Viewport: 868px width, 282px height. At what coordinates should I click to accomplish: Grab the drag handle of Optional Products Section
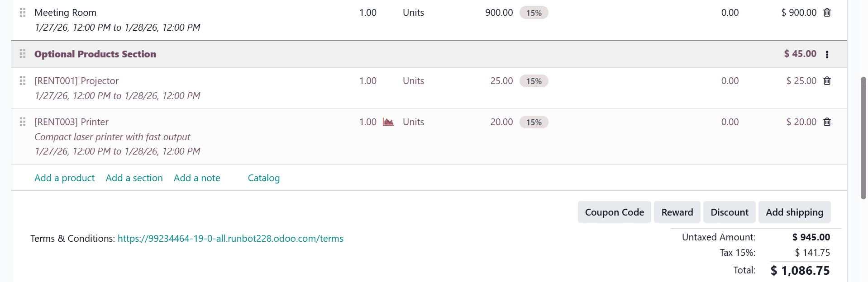point(23,54)
